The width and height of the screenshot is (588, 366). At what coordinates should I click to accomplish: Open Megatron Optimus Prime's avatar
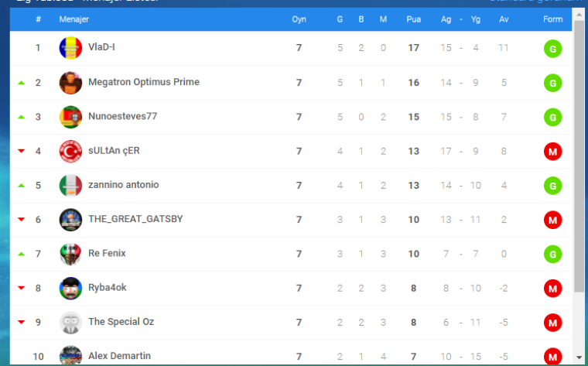point(70,83)
